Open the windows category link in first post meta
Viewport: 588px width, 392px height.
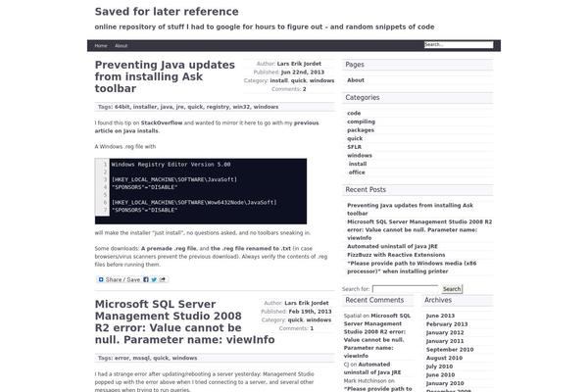point(321,80)
